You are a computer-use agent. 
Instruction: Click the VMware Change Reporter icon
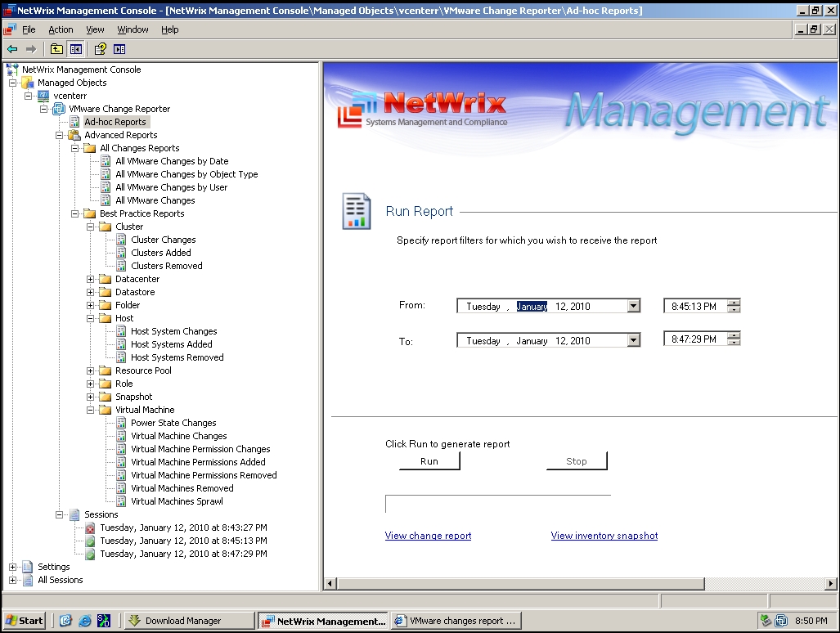pyautogui.click(x=59, y=109)
